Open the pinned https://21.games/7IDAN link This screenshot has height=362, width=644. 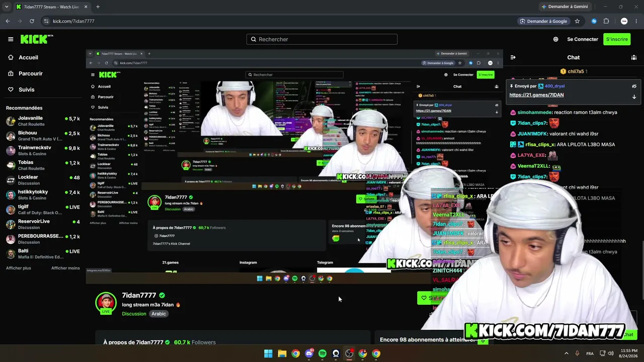tap(536, 95)
